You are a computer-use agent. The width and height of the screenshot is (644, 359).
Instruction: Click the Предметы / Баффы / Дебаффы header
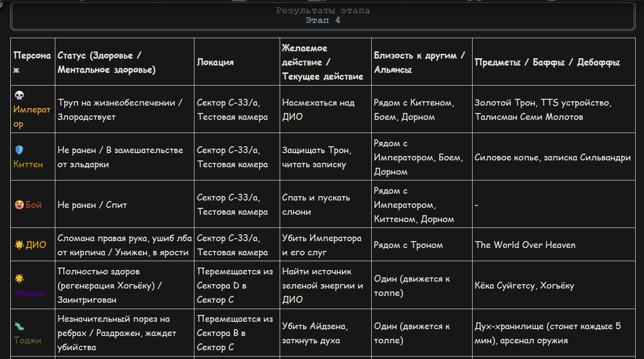coord(547,62)
